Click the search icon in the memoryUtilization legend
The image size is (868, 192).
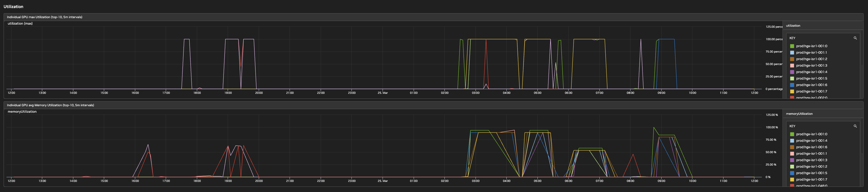coord(855,126)
